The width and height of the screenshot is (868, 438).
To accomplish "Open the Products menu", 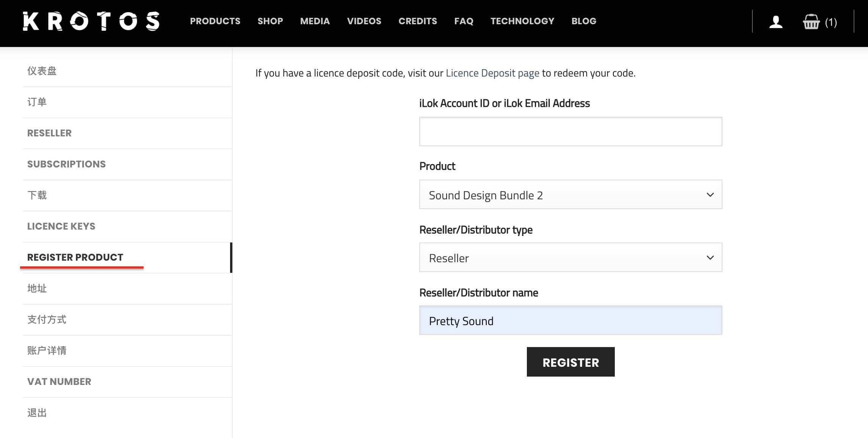I will pos(215,21).
